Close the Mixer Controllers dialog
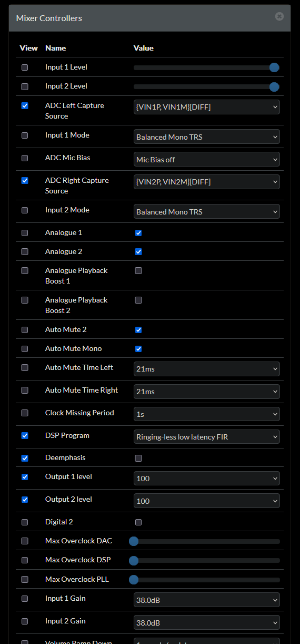 279,16
